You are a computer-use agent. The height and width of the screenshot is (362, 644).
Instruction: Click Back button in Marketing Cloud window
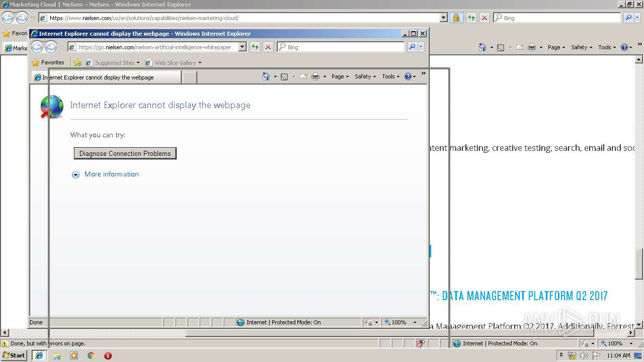tap(8, 18)
